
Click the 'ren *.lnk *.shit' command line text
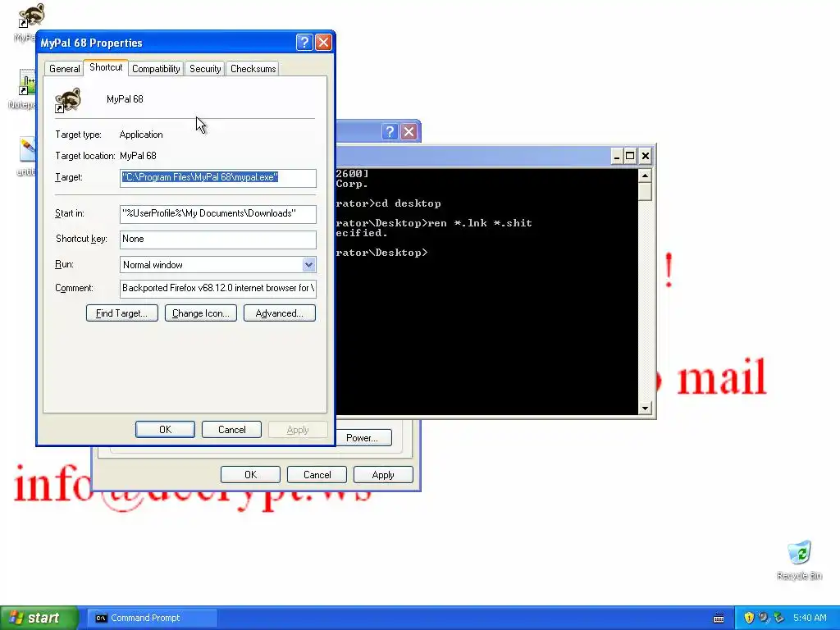[478, 223]
